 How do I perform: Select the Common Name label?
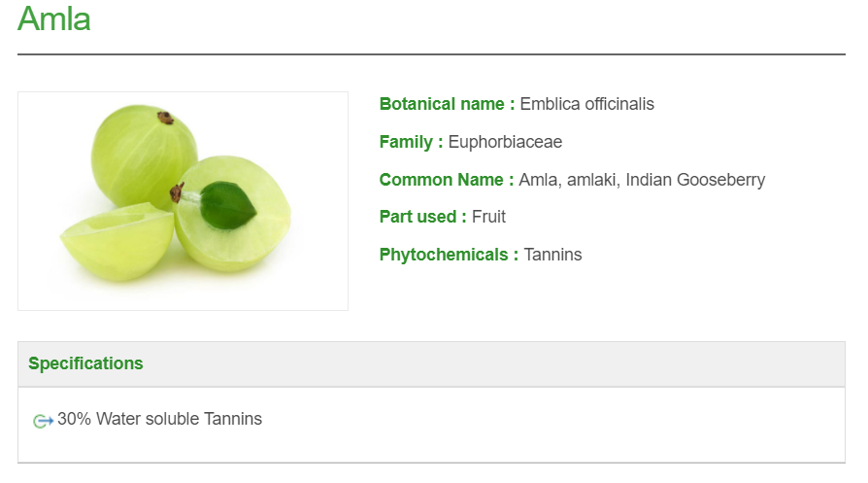click(447, 180)
